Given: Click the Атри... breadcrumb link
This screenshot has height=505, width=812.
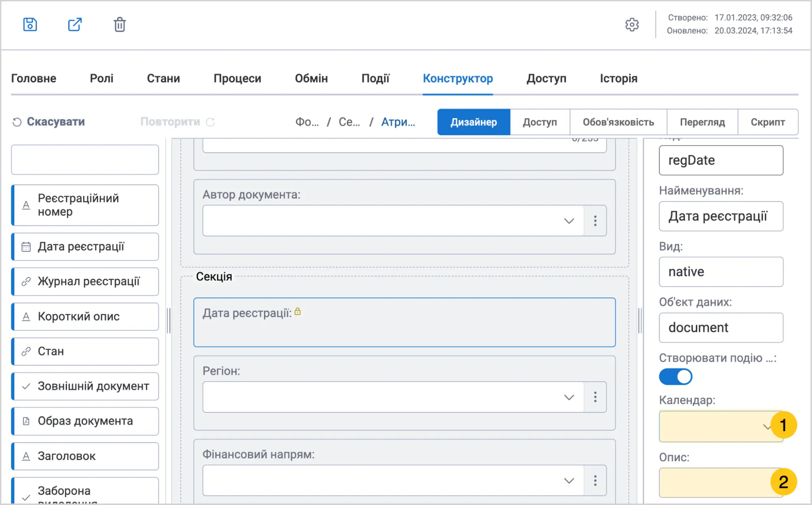Looking at the screenshot, I should point(398,122).
